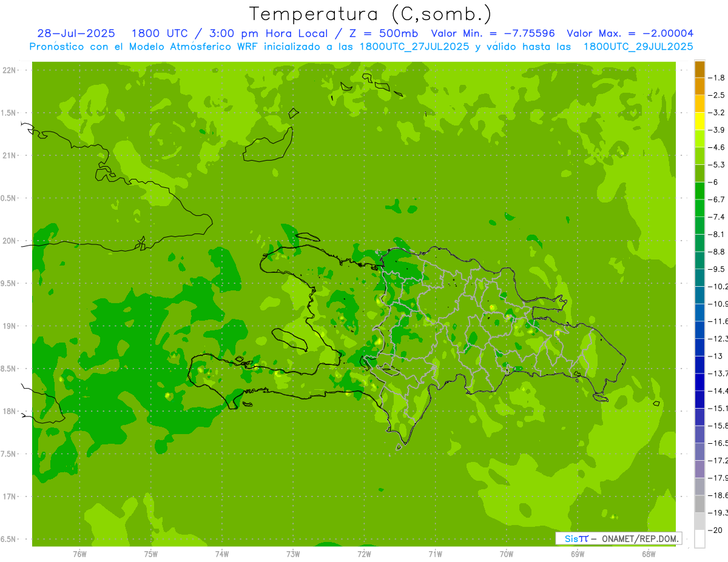Click the '-1.8' colorbar value

click(716, 78)
